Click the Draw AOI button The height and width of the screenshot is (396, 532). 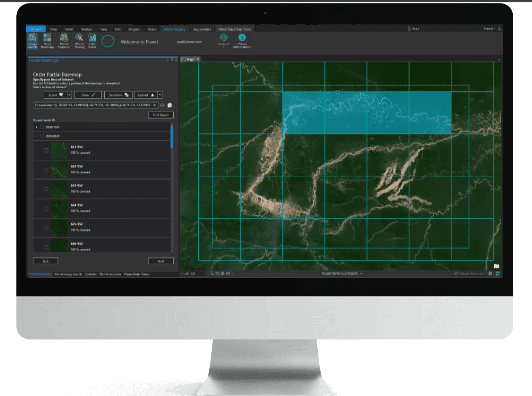point(88,95)
